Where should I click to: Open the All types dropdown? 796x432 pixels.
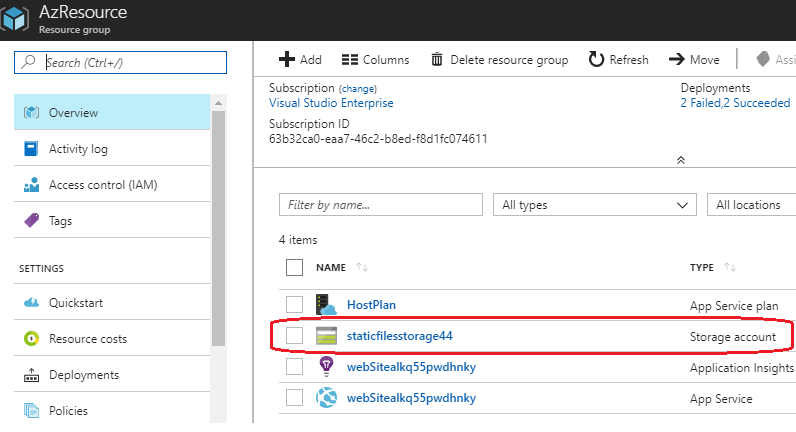[x=594, y=204]
